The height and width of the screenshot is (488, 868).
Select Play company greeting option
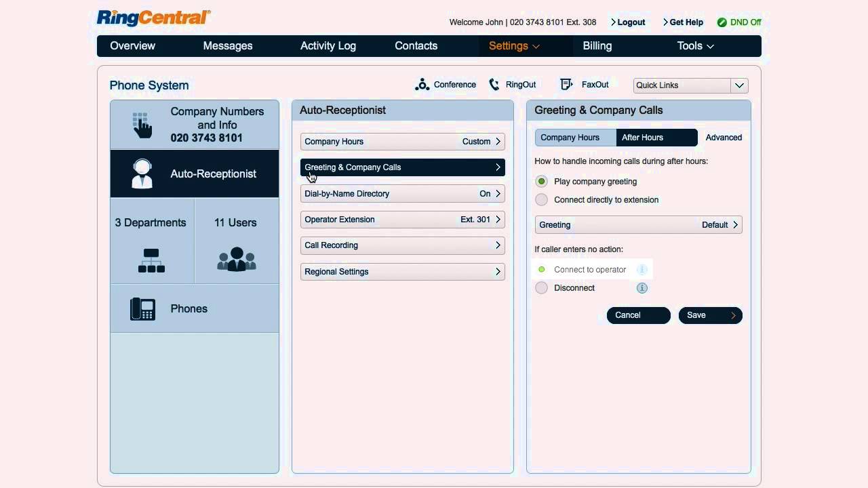coord(541,182)
